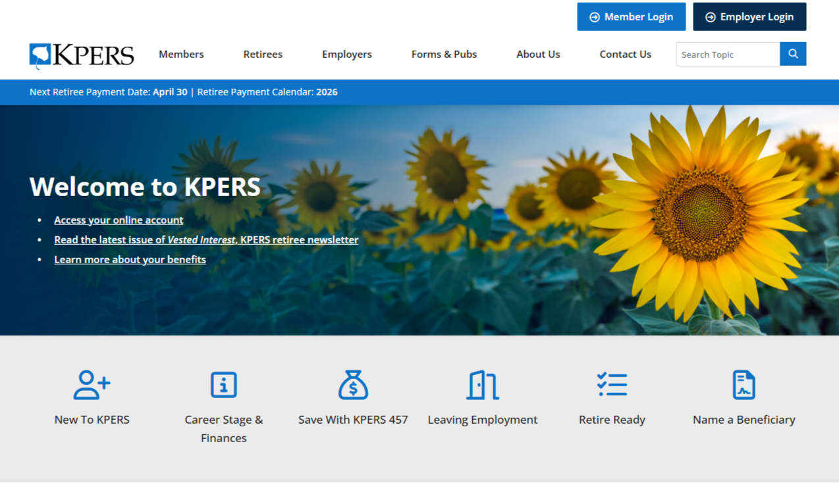
Task: Open Learn more about your benefits link
Action: coord(130,259)
